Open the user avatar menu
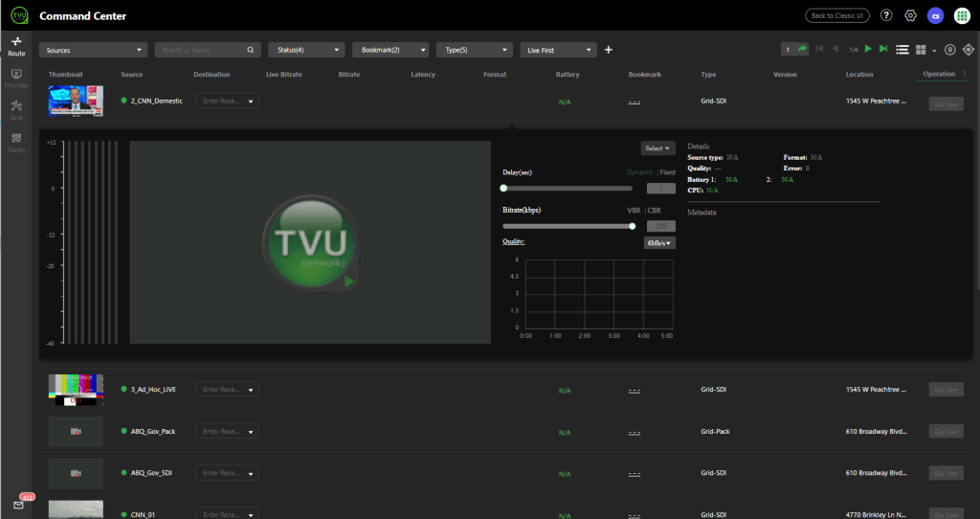 coord(935,15)
